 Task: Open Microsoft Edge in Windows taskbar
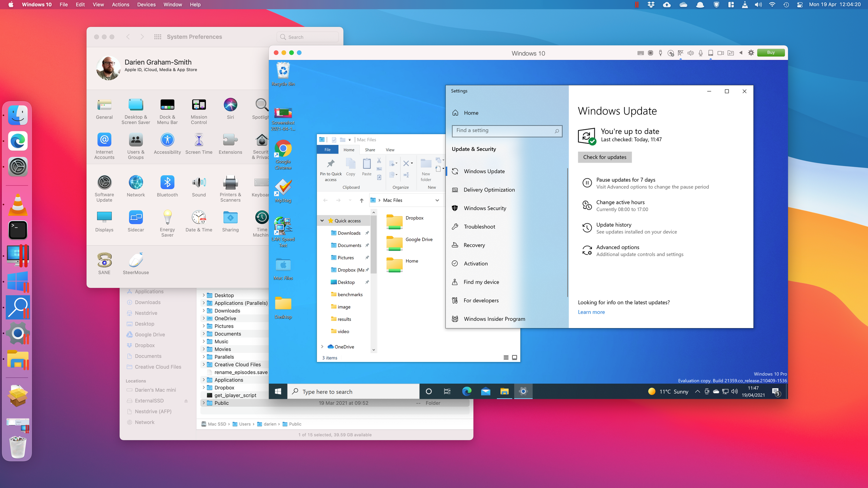click(467, 391)
